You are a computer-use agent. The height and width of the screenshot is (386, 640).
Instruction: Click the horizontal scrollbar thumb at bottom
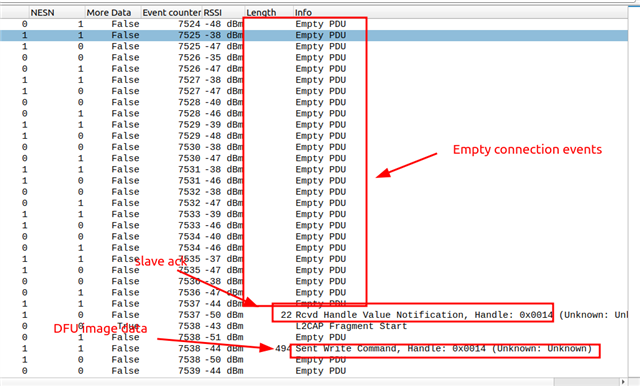click(x=586, y=382)
